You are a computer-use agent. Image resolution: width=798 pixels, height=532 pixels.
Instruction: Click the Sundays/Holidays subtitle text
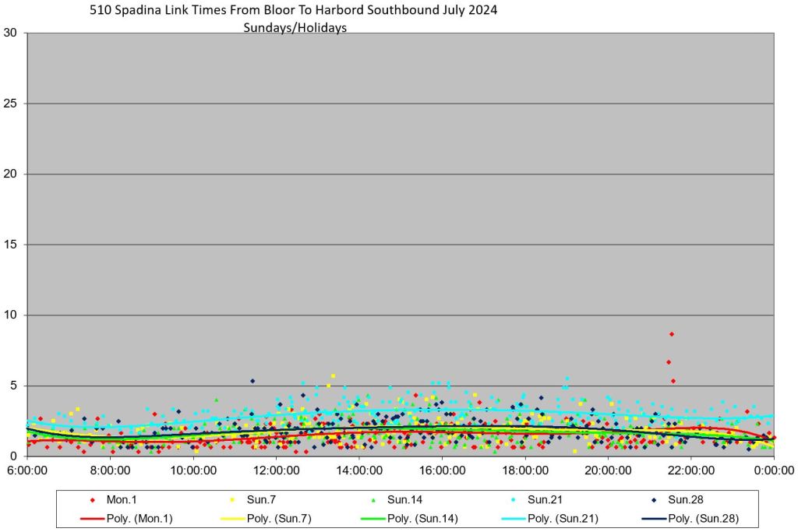tap(295, 27)
